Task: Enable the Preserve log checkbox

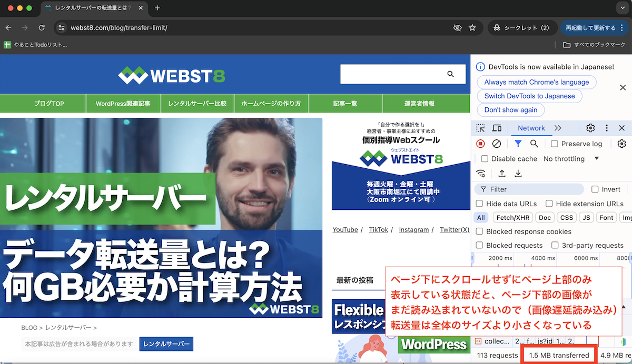Action: point(554,143)
